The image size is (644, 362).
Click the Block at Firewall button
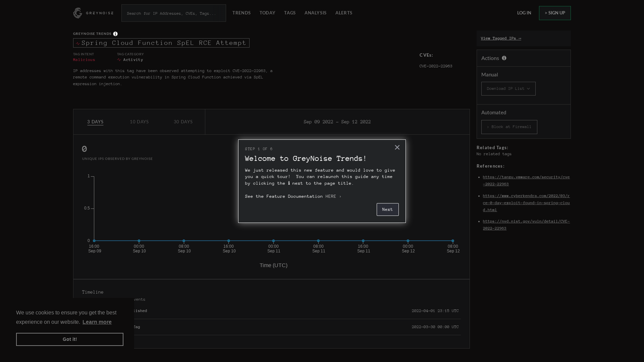pos(509,127)
